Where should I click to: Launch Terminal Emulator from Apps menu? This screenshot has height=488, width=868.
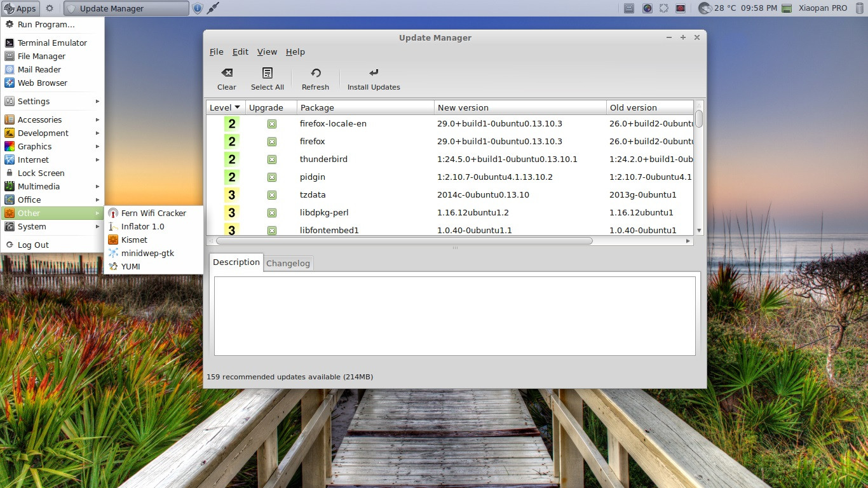52,43
